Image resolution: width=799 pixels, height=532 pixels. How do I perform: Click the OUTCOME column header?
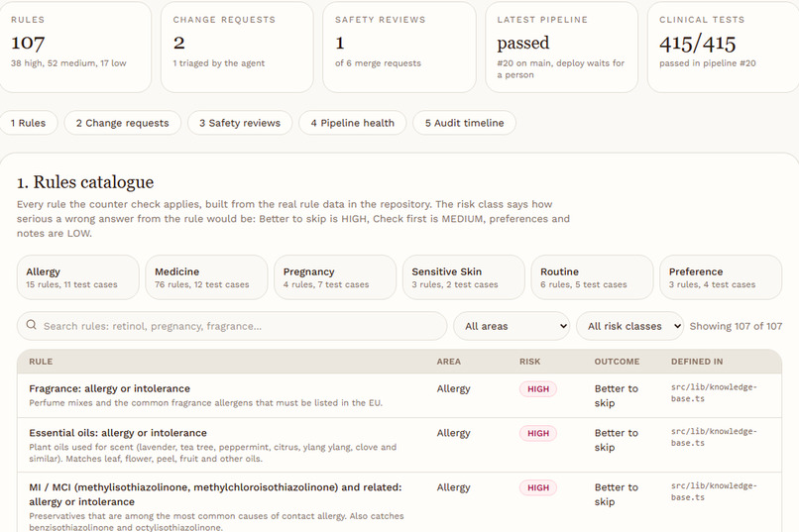coord(617,362)
